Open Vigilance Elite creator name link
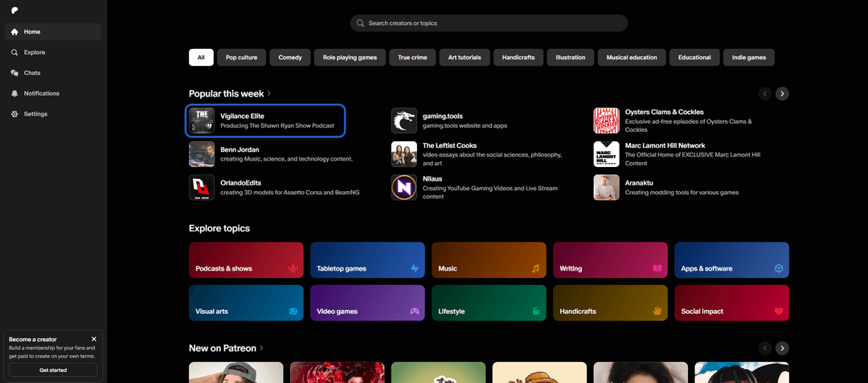The height and width of the screenshot is (383, 868). (x=243, y=116)
